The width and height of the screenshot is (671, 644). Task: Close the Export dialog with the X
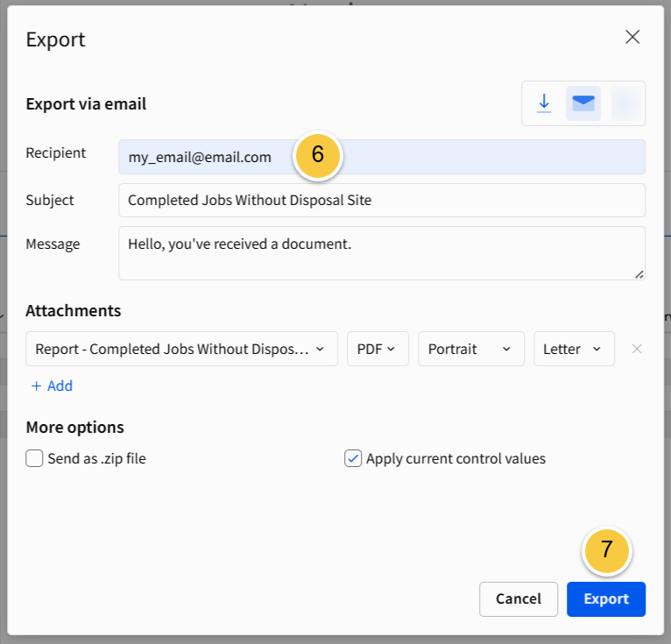[632, 37]
